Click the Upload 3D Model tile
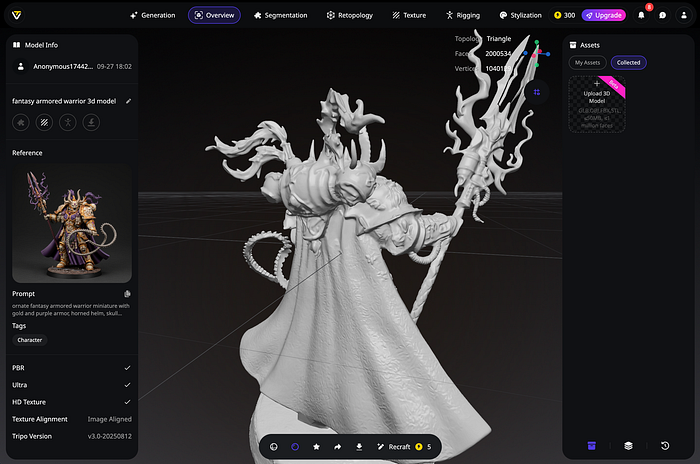The height and width of the screenshot is (464, 700). 597,104
